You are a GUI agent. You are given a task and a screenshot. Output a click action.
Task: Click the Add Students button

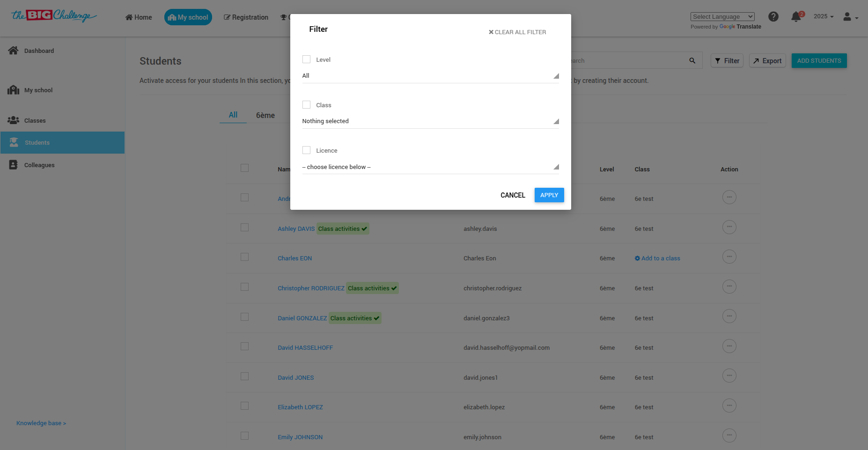(819, 61)
